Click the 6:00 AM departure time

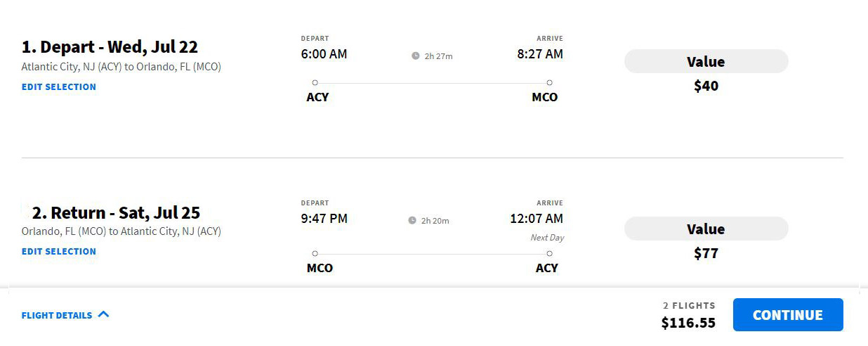click(324, 54)
